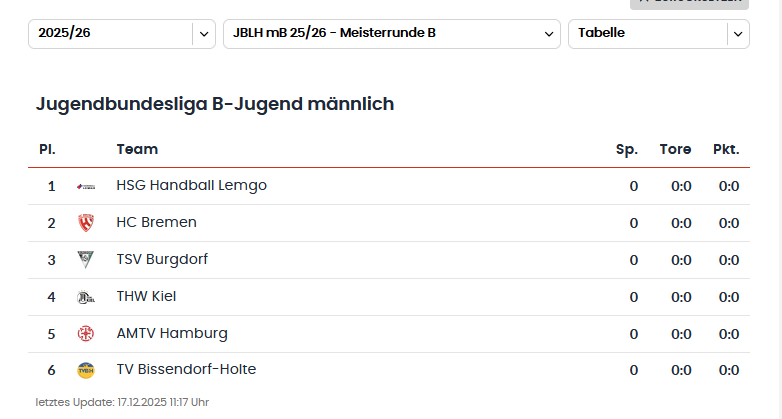
Task: Click the Tore column header
Action: [x=675, y=149]
